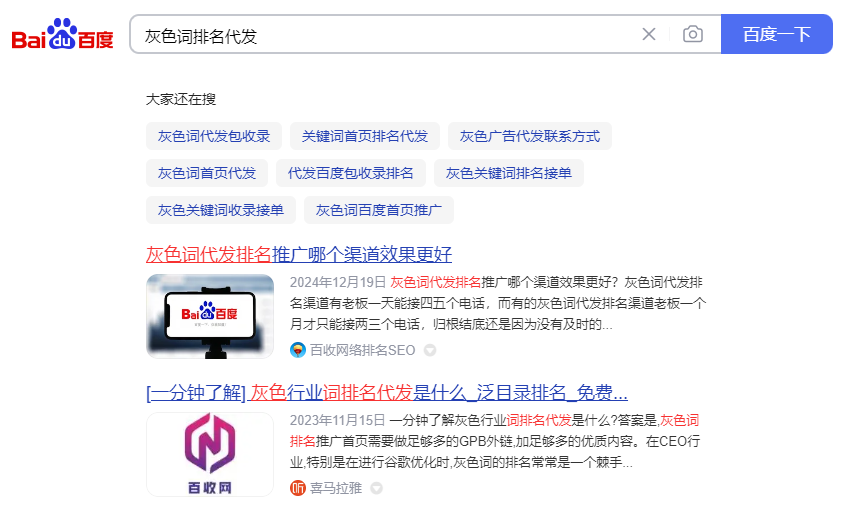This screenshot has height=520, width=845.
Task: Open the 百收网 logo thumbnail
Action: [210, 454]
